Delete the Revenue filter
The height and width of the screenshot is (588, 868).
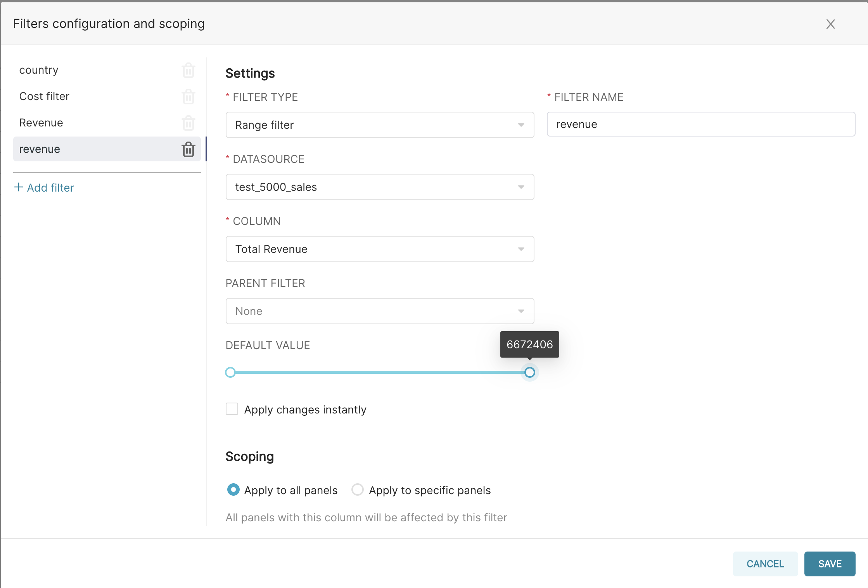[188, 123]
